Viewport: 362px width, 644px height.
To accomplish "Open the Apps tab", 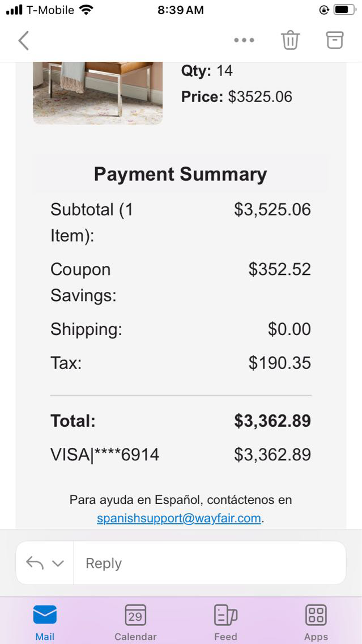I will (316, 621).
